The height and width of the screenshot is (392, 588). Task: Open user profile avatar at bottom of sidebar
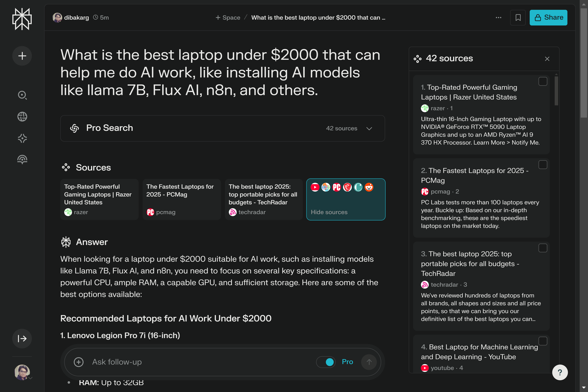(x=22, y=372)
